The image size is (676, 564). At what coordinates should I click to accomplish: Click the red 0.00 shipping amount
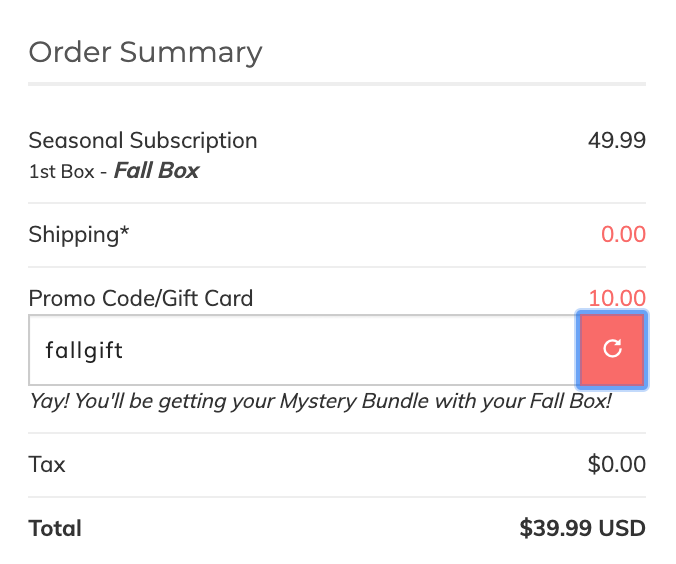[x=623, y=235]
